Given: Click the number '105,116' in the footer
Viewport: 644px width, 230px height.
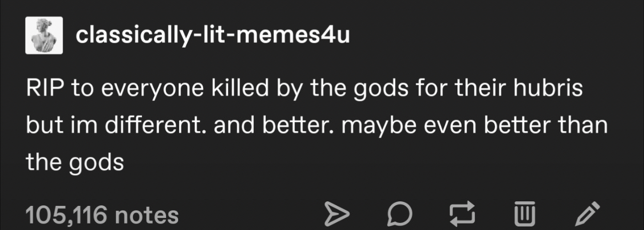Looking at the screenshot, I should pyautogui.click(x=67, y=215).
